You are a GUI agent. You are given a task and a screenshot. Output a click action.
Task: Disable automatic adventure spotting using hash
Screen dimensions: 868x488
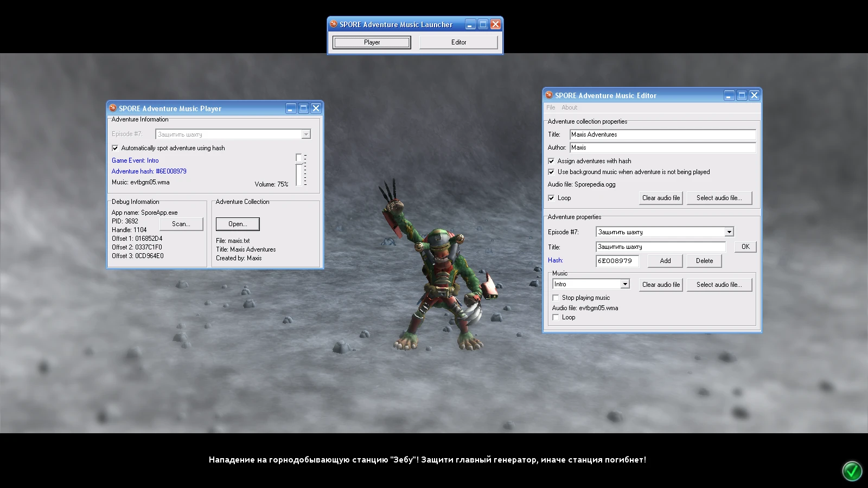[x=115, y=148]
